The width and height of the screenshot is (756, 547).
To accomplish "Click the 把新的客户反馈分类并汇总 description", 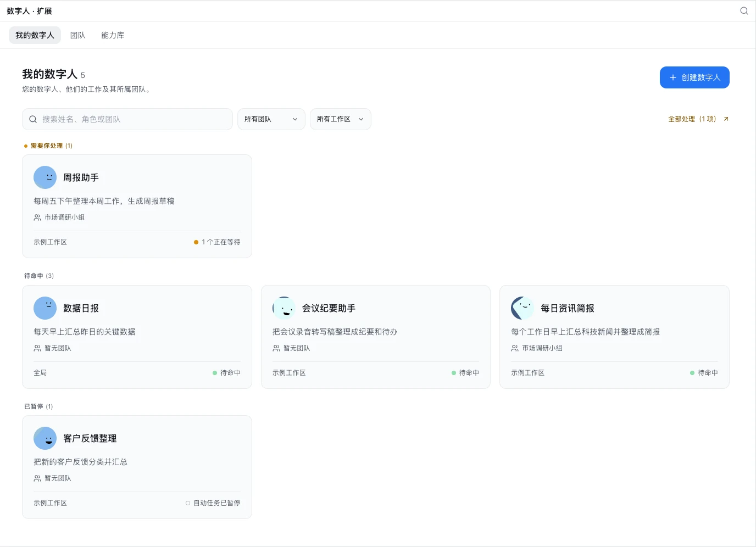I will pyautogui.click(x=80, y=462).
